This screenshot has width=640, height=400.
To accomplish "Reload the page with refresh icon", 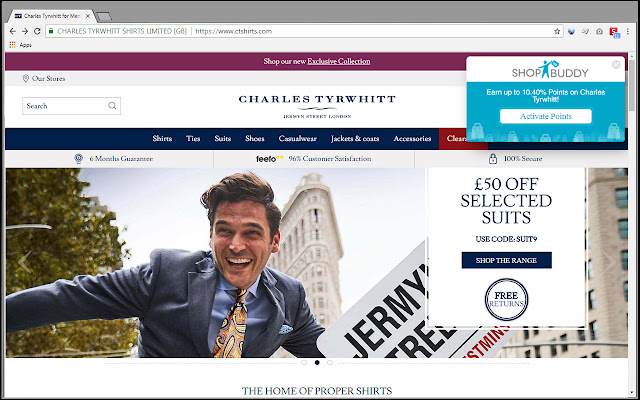I will click(37, 31).
